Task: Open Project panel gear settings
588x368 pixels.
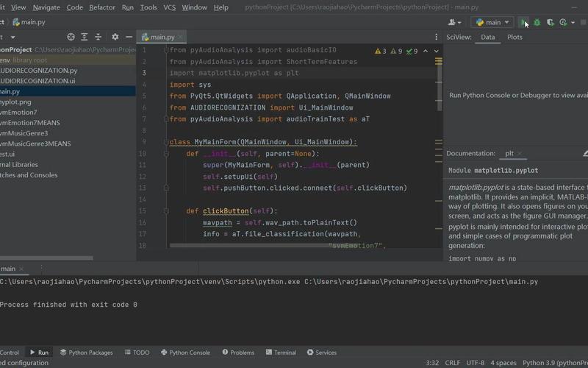Action: [115, 37]
